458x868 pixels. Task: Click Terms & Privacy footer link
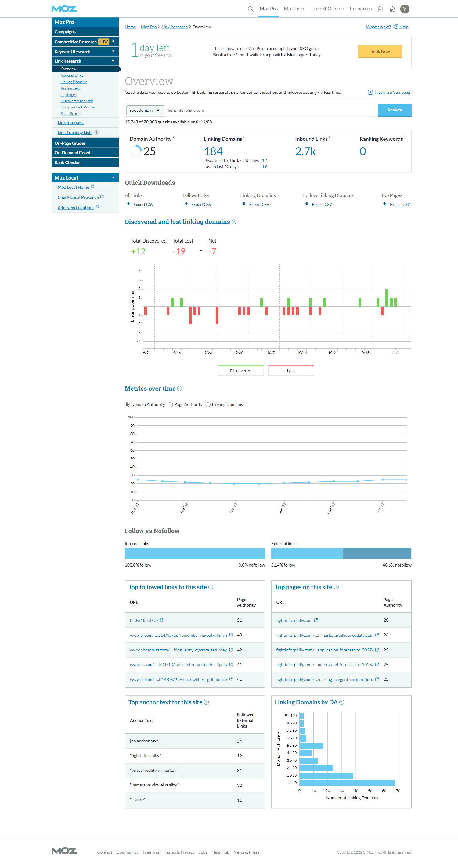pyautogui.click(x=179, y=852)
